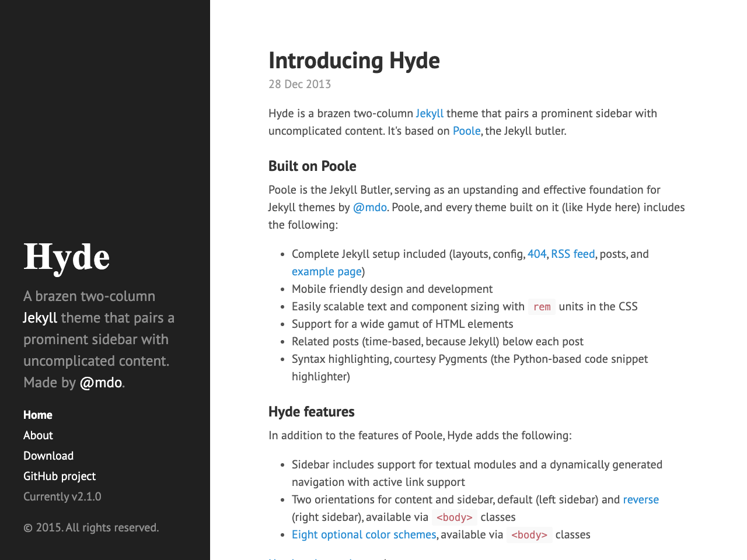Open the Eight optional color schemes link
The width and height of the screenshot is (747, 560).
click(364, 534)
